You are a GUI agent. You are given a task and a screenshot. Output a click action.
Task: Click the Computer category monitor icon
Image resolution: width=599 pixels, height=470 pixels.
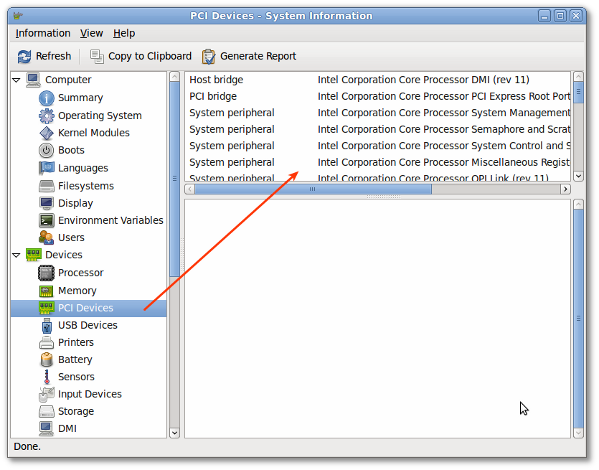(x=33, y=80)
